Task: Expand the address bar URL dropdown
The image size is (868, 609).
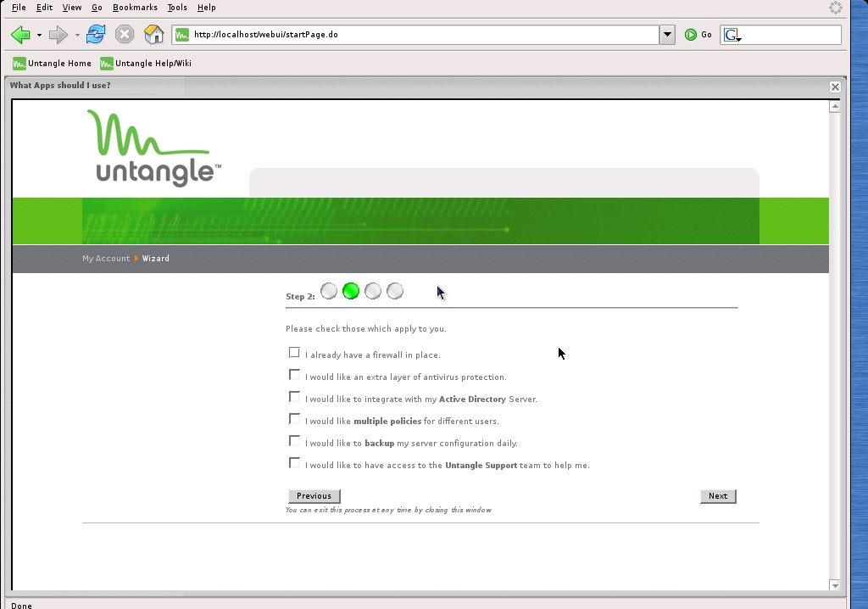Action: click(668, 35)
